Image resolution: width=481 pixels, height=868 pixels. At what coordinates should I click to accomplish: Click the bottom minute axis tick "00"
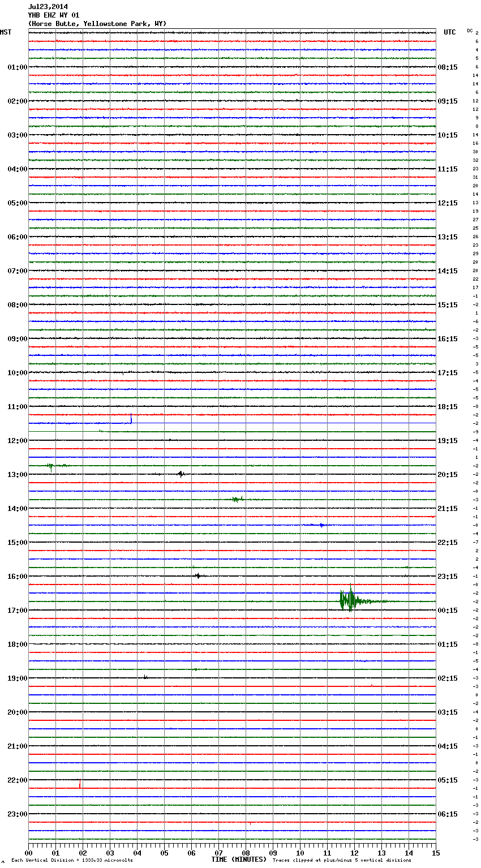click(28, 853)
